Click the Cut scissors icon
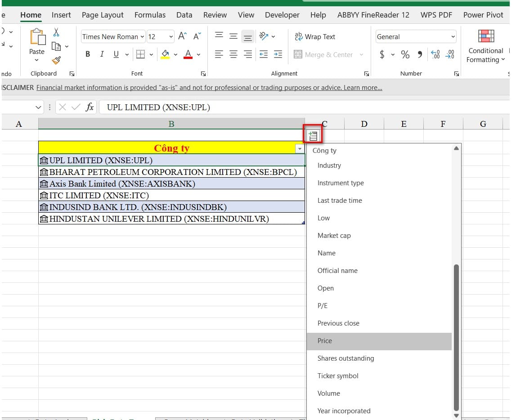The width and height of the screenshot is (516, 420). coord(56,32)
